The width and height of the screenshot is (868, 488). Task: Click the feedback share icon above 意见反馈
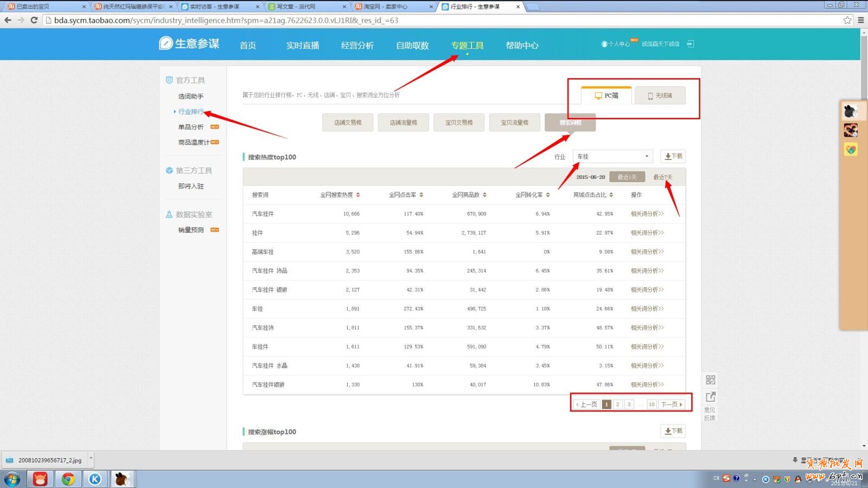point(710,397)
